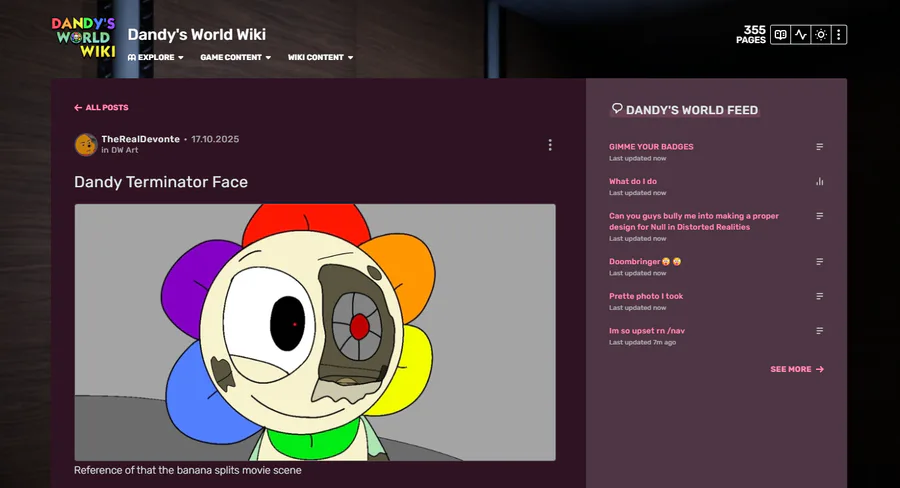
Task: Expand the Wiki Content menu
Action: tap(320, 57)
